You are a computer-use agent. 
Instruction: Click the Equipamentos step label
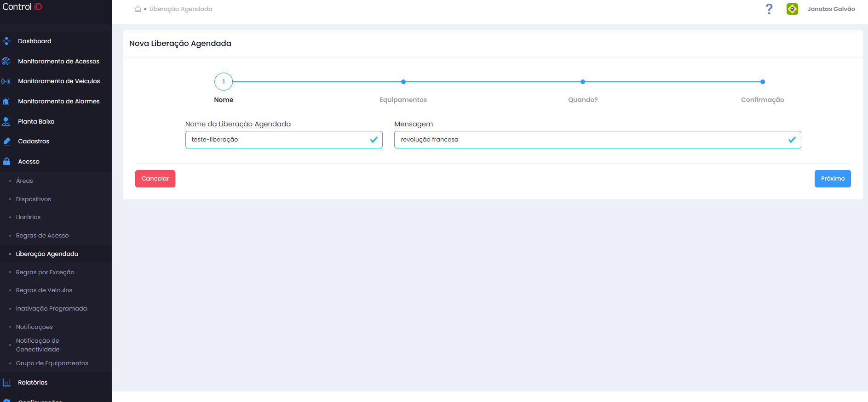403,100
